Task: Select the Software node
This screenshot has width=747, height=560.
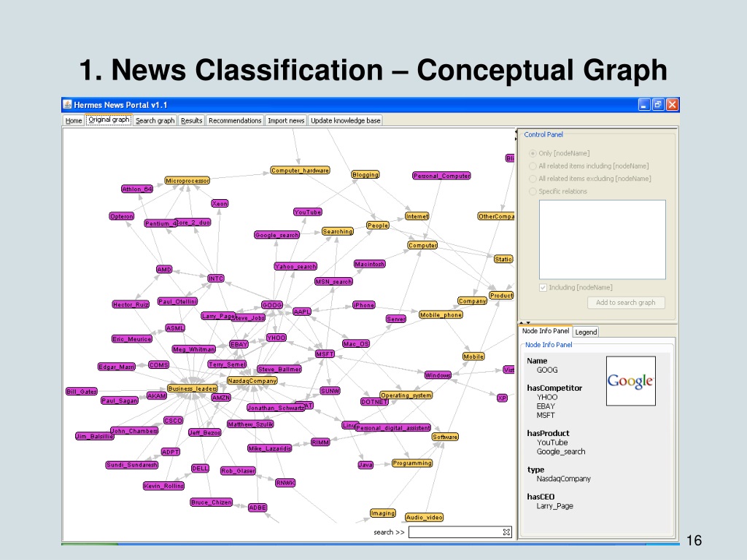Action: [x=446, y=437]
